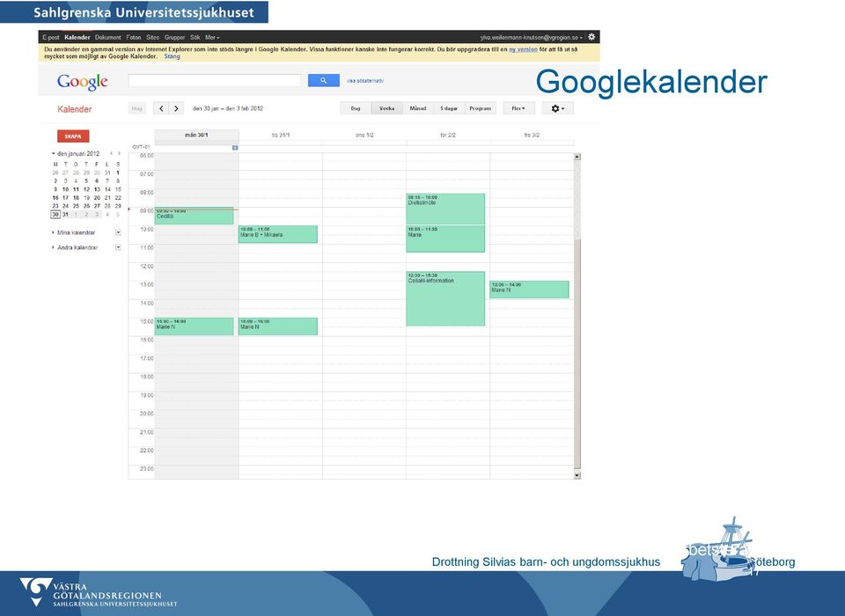Open Dokument in the top bar
The width and height of the screenshot is (845, 616).
click(107, 38)
